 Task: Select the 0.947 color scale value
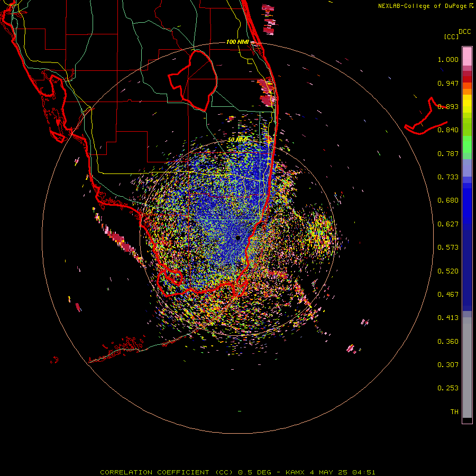[x=448, y=83]
